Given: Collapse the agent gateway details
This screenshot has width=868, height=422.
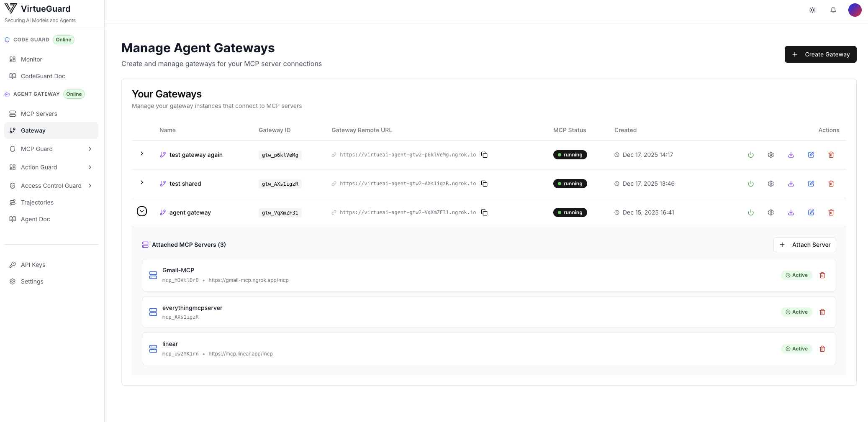Looking at the screenshot, I should point(141,211).
